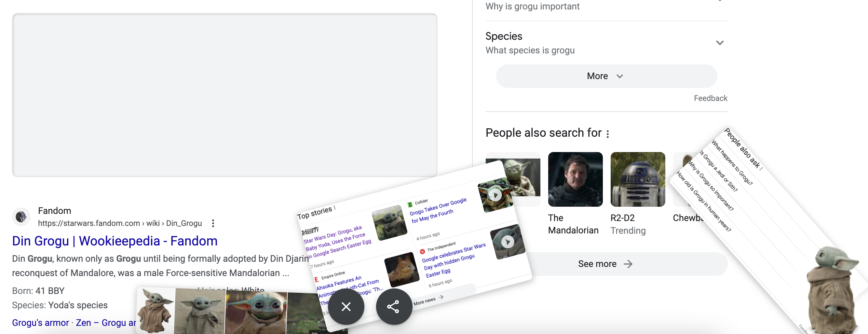Click Why is Grogu so important question
868x334 pixels.
[710, 186]
